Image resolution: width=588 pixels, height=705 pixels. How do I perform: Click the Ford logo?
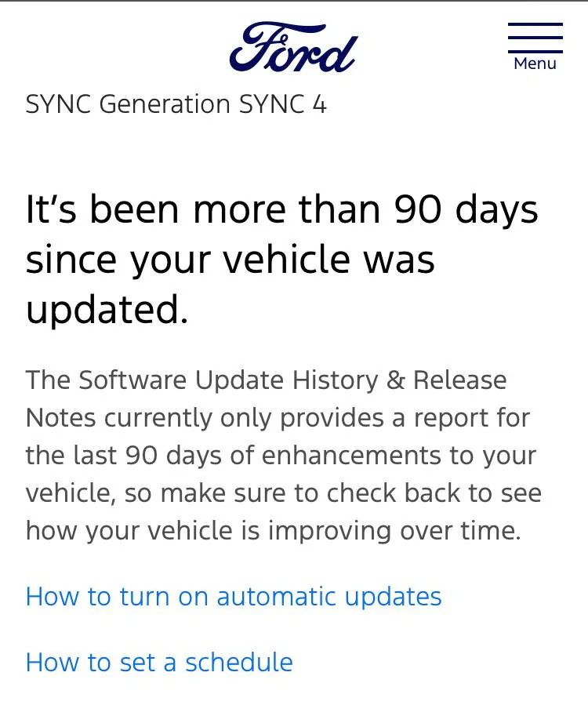(293, 47)
